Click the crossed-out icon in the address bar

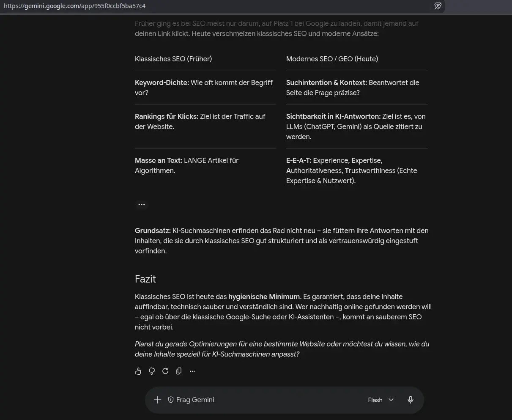click(438, 6)
